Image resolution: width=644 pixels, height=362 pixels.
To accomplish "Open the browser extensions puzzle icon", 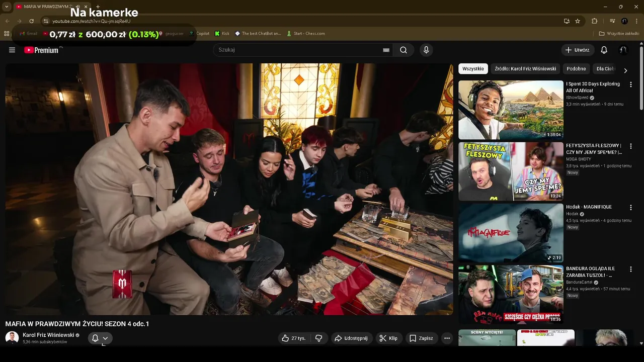I will [x=595, y=21].
